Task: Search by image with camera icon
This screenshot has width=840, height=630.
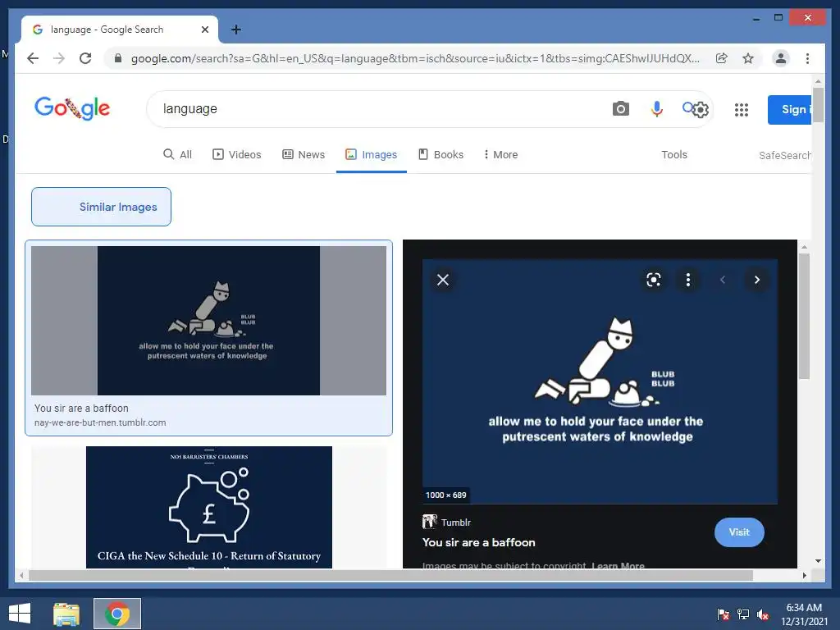Action: pyautogui.click(x=620, y=109)
